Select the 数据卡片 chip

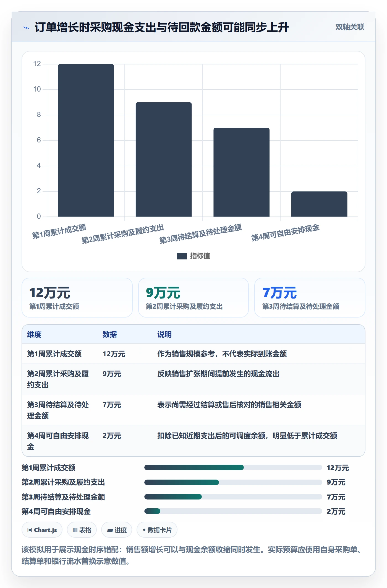pos(157,530)
